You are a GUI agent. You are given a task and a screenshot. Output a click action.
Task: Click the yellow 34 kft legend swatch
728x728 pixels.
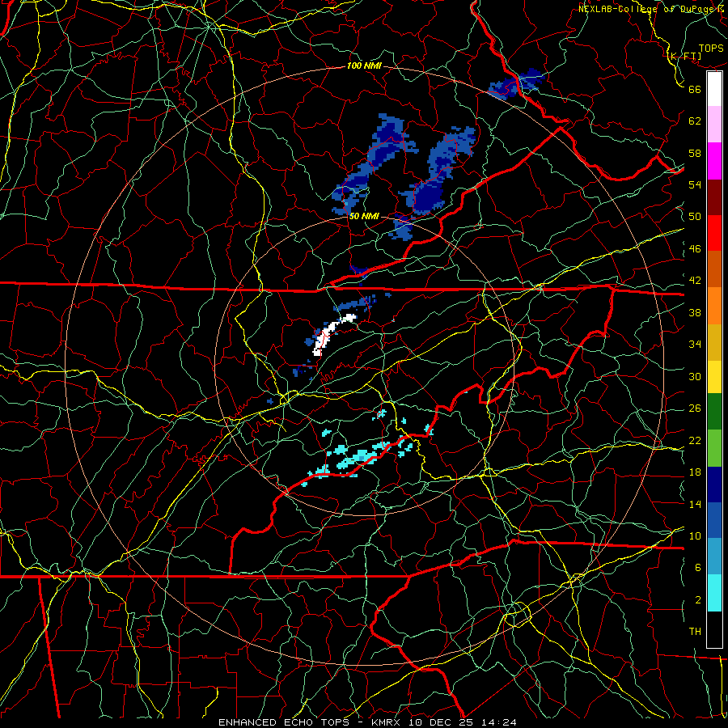[x=714, y=376]
